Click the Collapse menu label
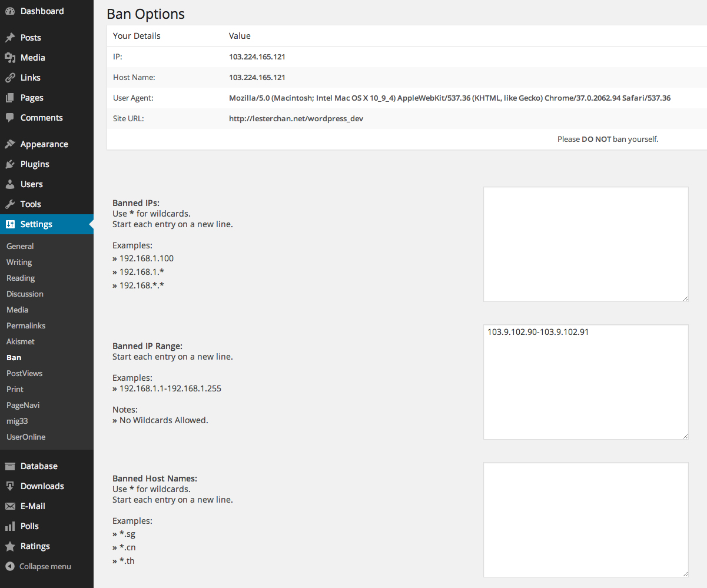 pos(45,566)
